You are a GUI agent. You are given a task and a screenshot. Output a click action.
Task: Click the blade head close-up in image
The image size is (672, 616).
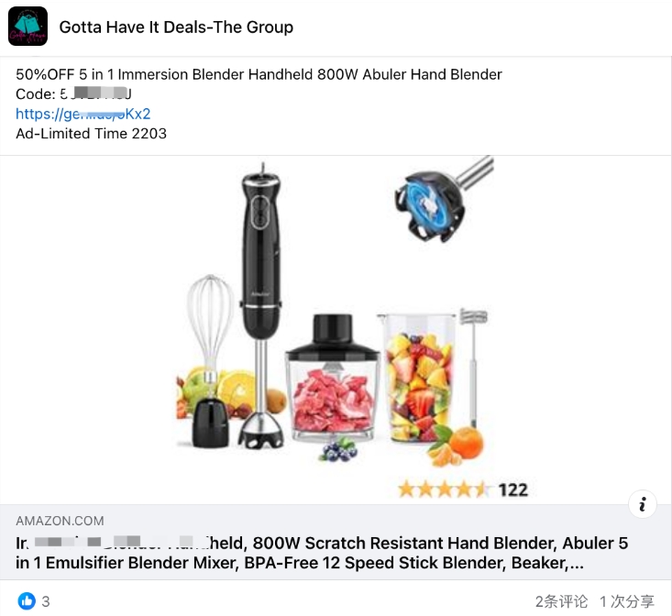(443, 201)
